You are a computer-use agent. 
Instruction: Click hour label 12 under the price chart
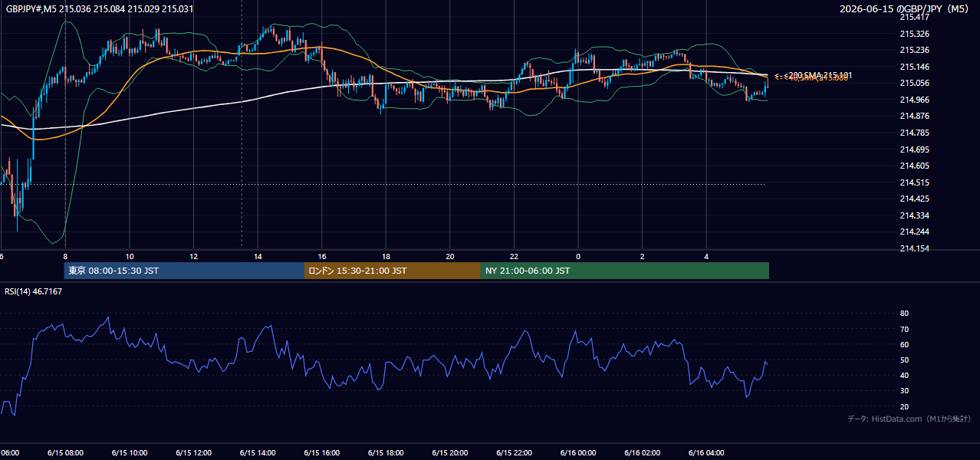[x=193, y=257]
